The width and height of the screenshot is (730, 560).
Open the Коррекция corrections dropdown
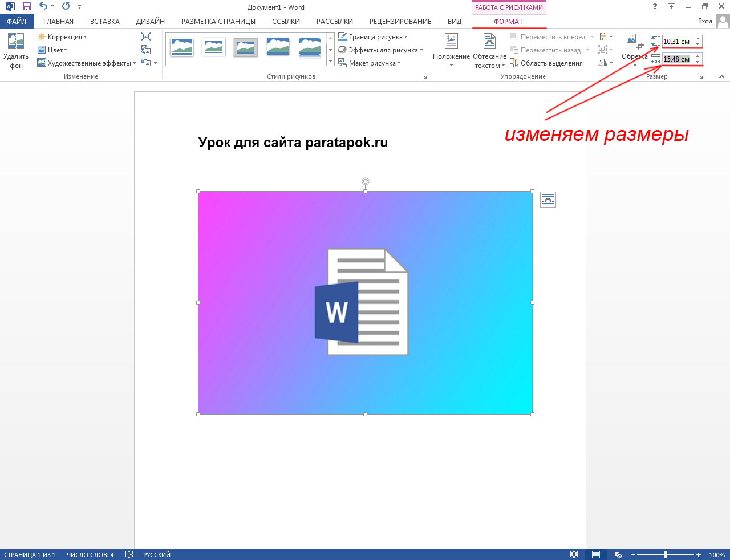click(x=62, y=37)
